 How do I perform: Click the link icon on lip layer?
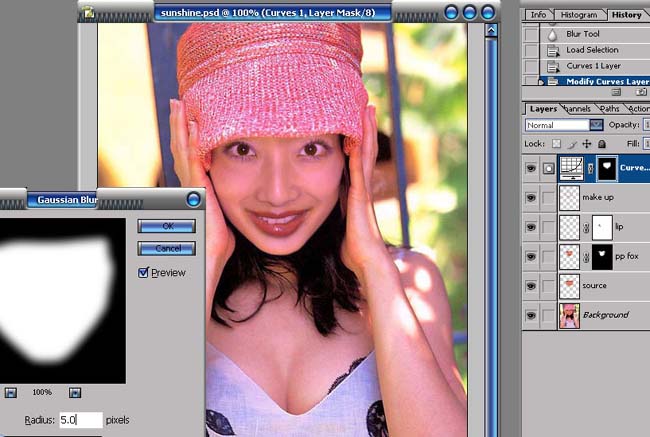pyautogui.click(x=587, y=228)
